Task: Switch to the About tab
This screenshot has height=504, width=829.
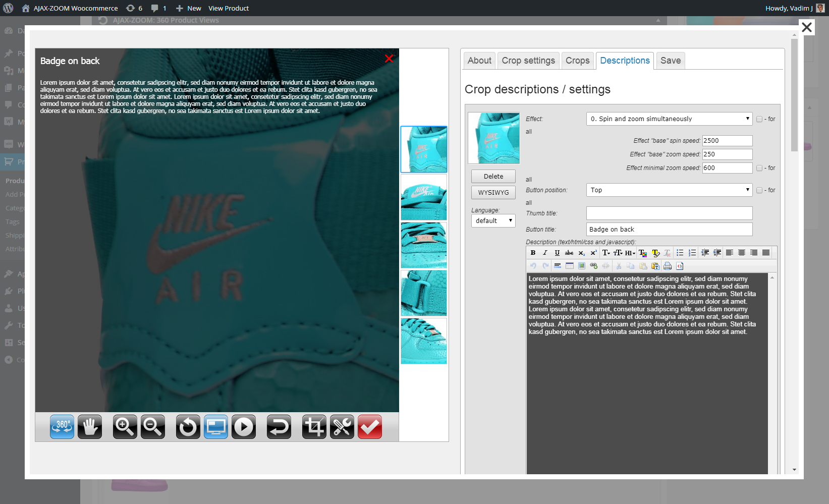Action: 479,61
